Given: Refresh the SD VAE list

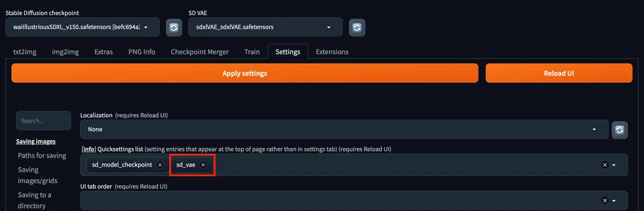Looking at the screenshot, I should [x=357, y=27].
